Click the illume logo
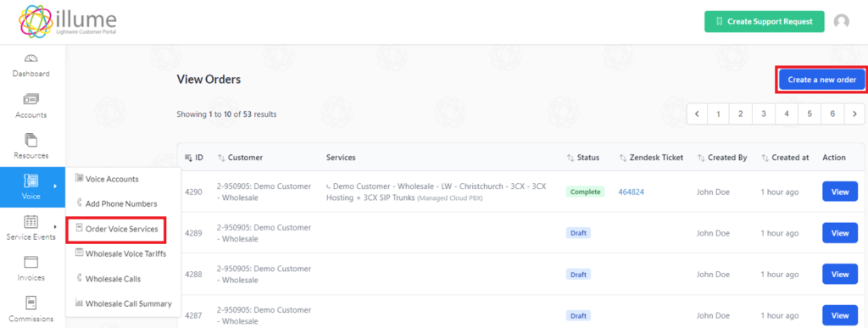Screen dimensions: 868x328 68,22
